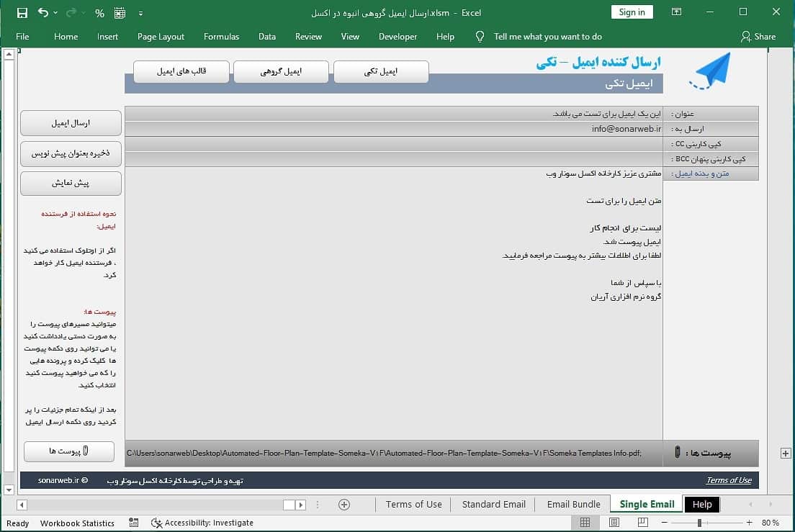Open the Developer tab
The height and width of the screenshot is (532, 795).
point(397,37)
